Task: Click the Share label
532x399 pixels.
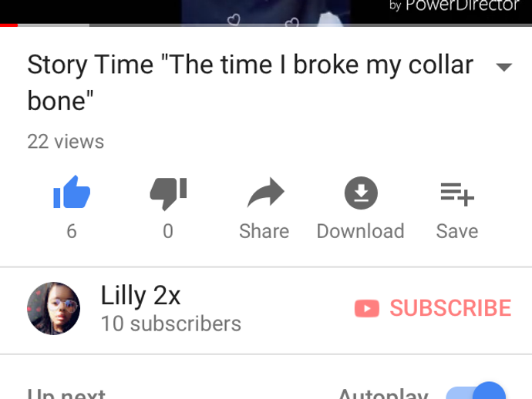Action: point(264,231)
